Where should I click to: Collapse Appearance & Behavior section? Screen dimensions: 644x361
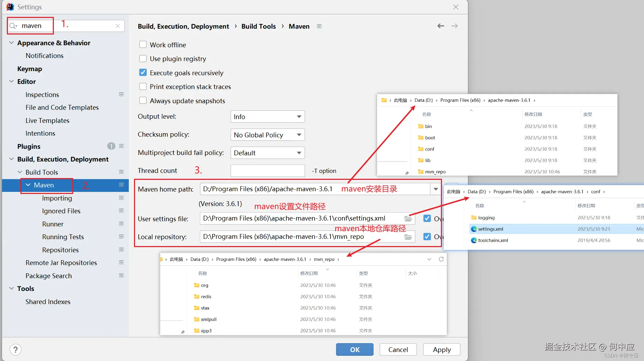point(11,42)
